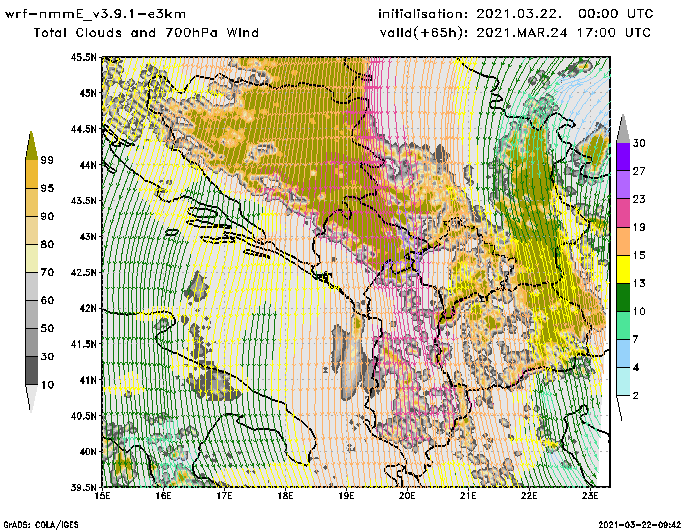Click the cloud legend value '50'
Viewport: 700px width, 530px height.
tap(47, 328)
